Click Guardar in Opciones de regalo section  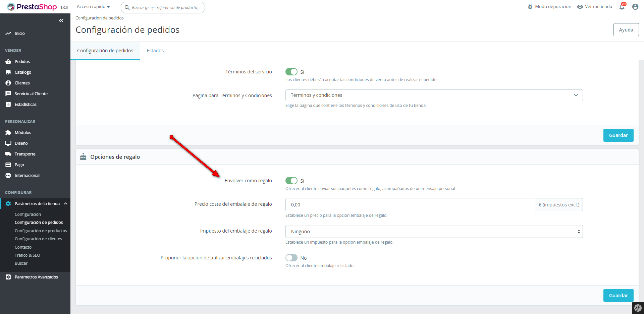point(618,296)
